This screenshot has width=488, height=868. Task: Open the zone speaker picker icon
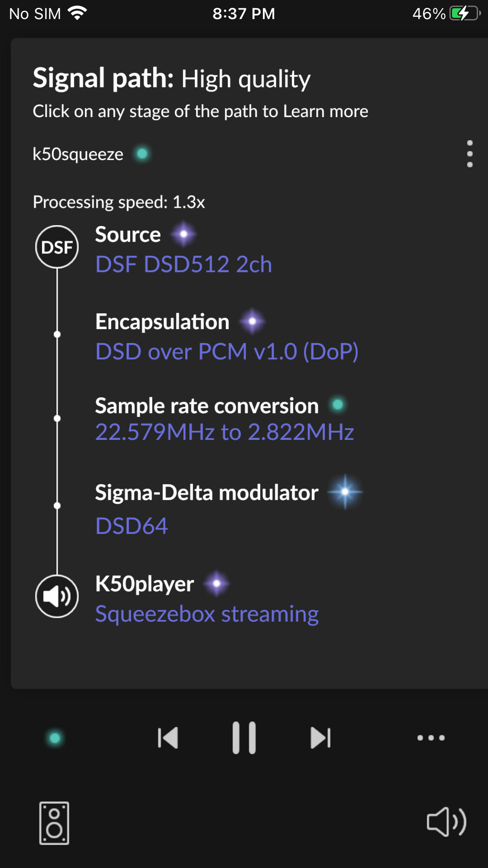point(54,823)
